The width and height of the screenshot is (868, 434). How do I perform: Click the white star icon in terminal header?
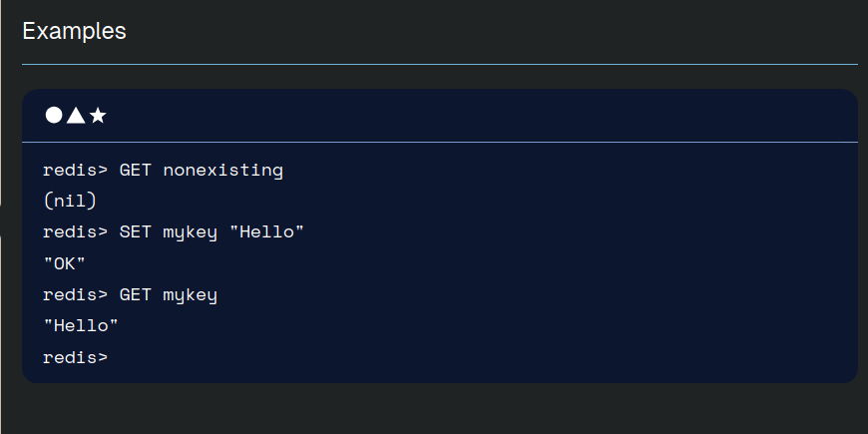tap(98, 115)
